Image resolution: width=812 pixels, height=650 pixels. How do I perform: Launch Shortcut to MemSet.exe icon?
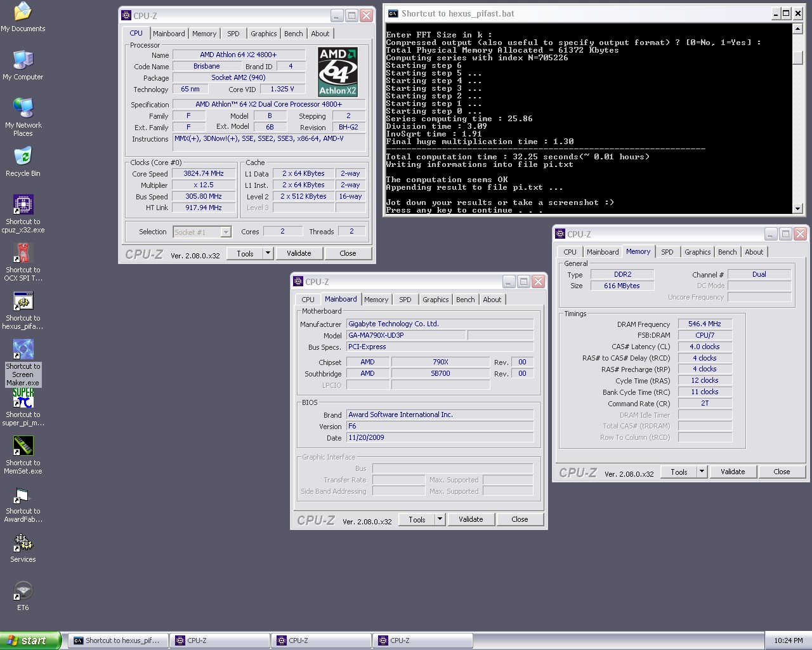(23, 446)
